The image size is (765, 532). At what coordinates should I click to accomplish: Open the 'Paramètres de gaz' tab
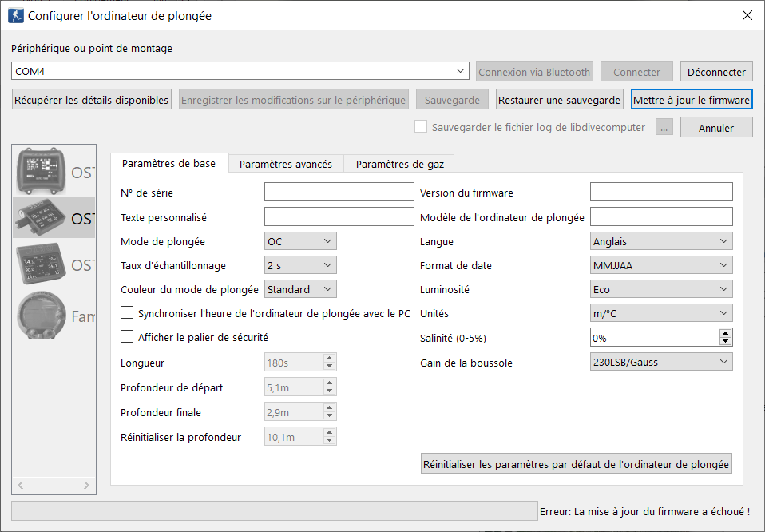point(399,164)
